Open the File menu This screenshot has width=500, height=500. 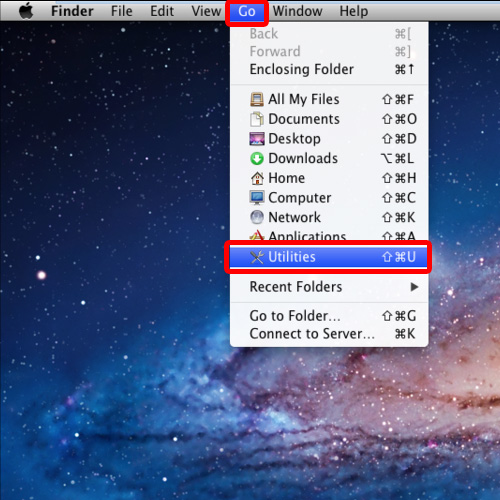click(121, 11)
